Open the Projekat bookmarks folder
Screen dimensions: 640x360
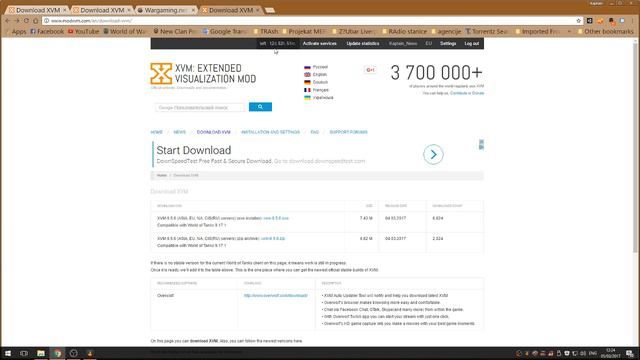coord(304,31)
